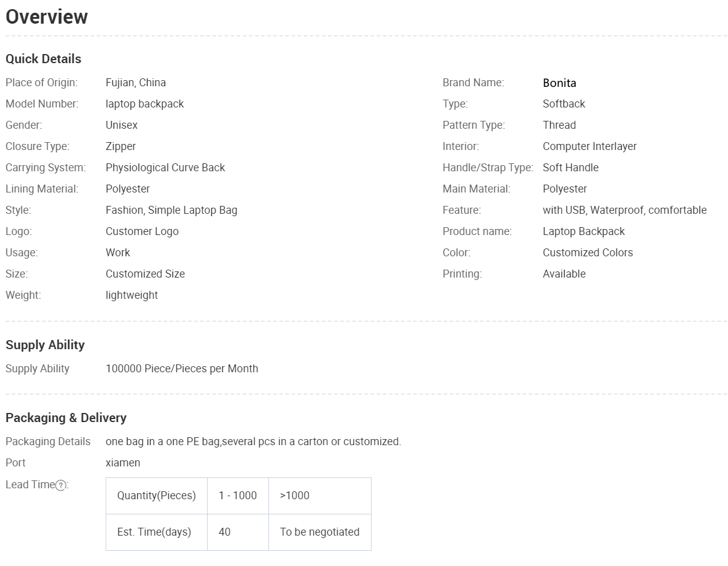Select the '1 - 1000' quantity table cell
The image size is (728, 566).
coord(238,496)
